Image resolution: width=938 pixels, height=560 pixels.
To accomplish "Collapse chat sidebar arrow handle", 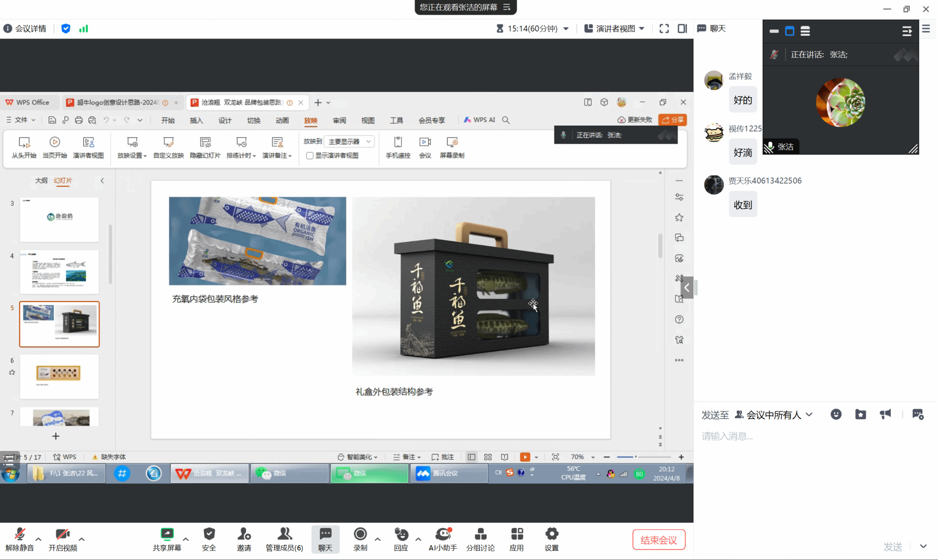I will pos(687,288).
